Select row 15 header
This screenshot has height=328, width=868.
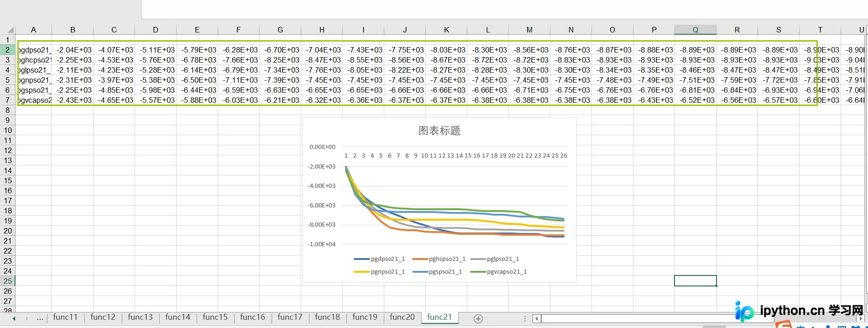(7, 180)
